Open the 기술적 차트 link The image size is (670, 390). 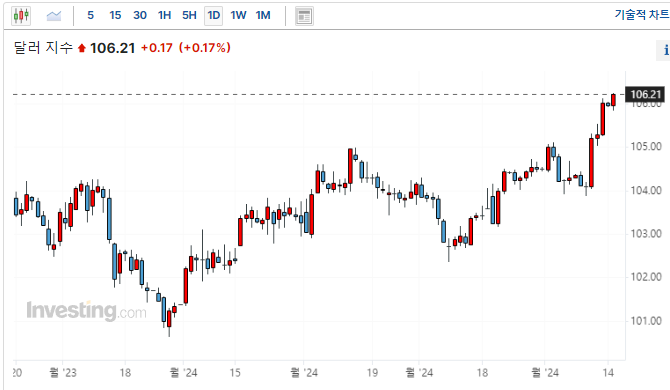pyautogui.click(x=642, y=15)
